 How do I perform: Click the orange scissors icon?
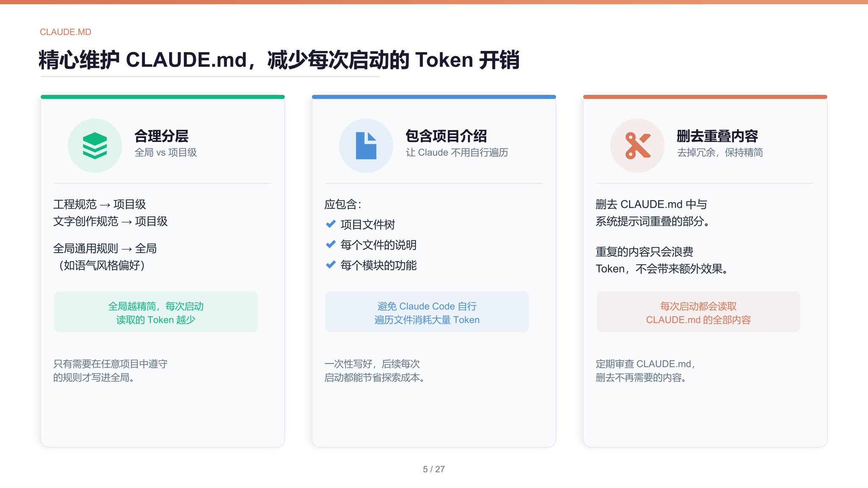point(637,145)
